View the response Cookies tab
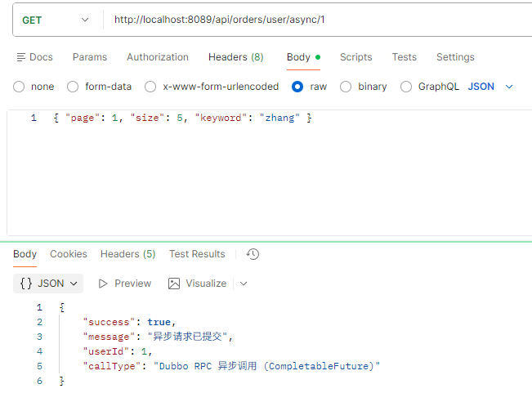 [x=69, y=254]
